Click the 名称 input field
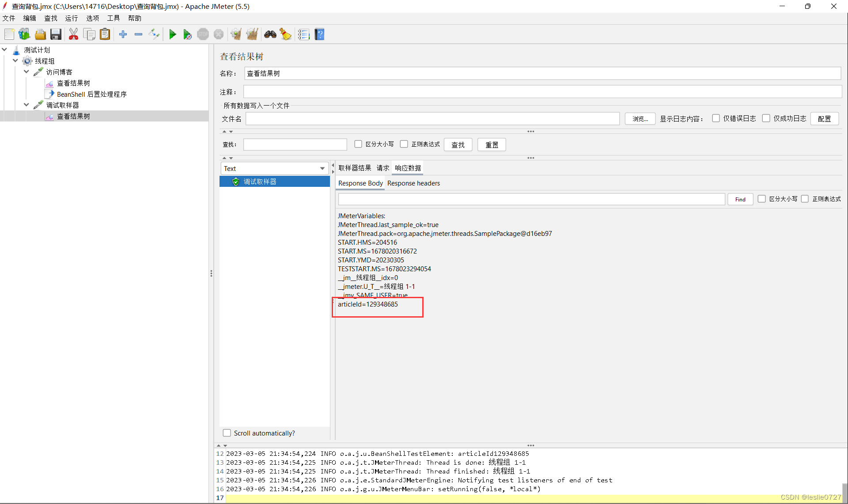848x504 pixels. [x=542, y=74]
